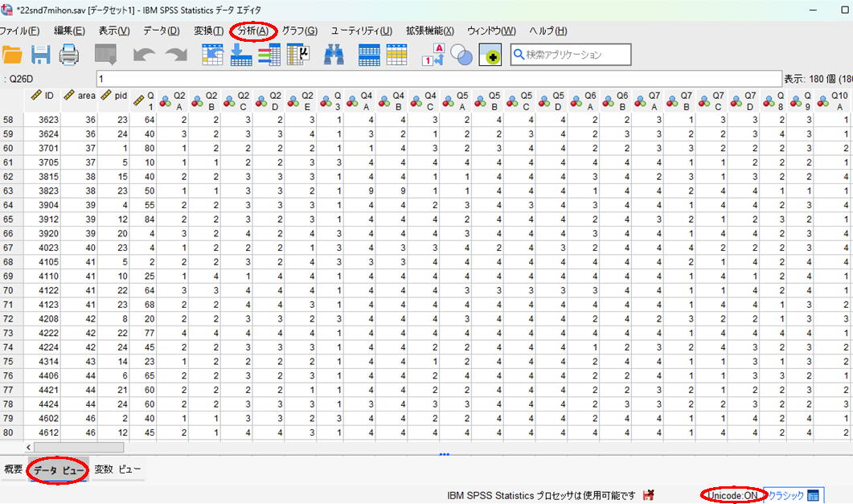Undo the last action
Image resolution: width=853 pixels, height=504 pixels.
pyautogui.click(x=144, y=55)
